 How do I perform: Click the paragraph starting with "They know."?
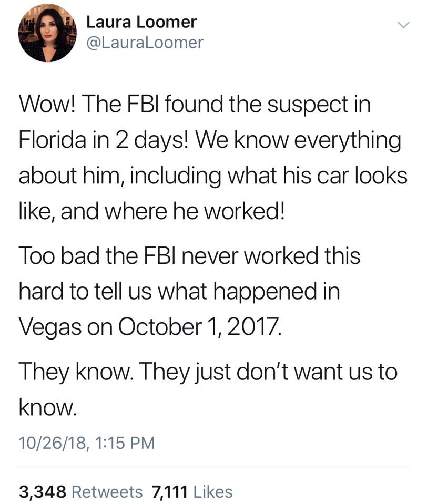click(x=208, y=389)
